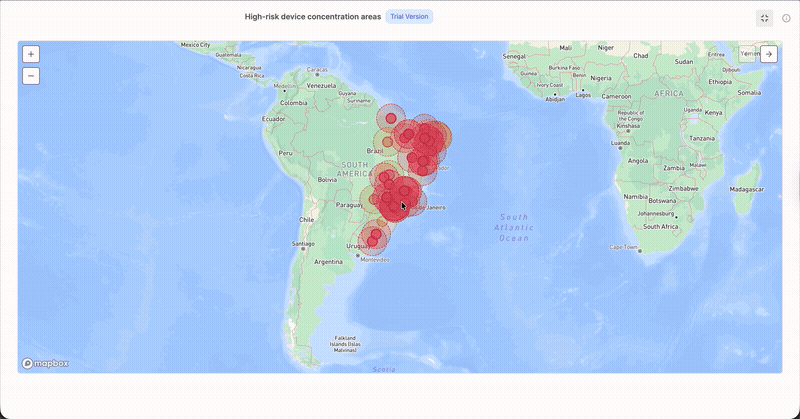800x419 pixels.
Task: Click the 'Cape Town' city label
Action: coord(623,247)
